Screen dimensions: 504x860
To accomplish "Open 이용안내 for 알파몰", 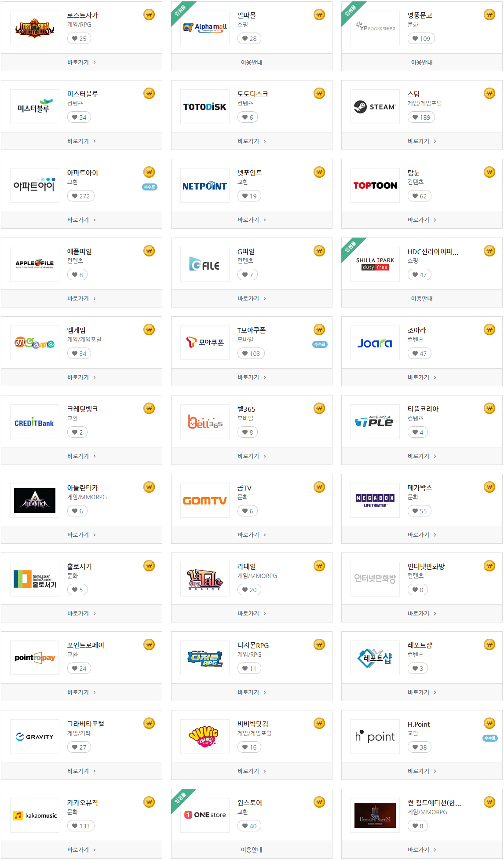I will click(x=252, y=62).
